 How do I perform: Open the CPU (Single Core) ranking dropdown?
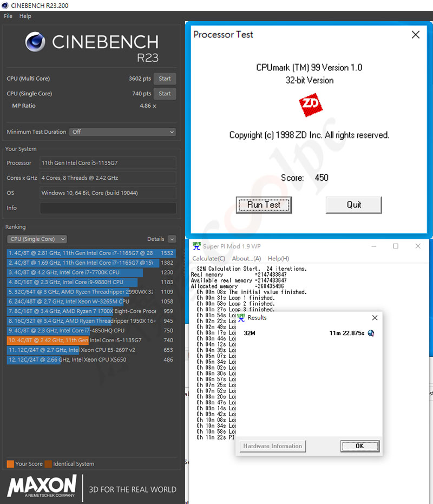pos(37,239)
